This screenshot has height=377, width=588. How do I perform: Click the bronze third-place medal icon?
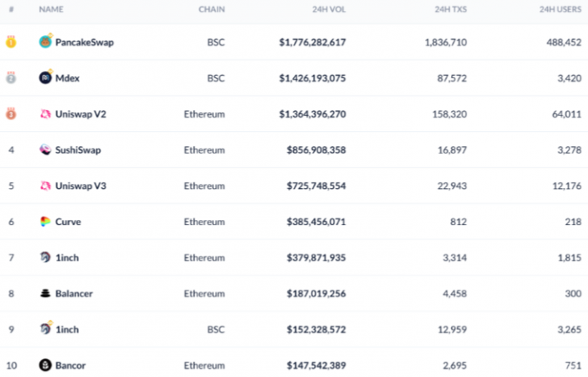click(11, 113)
